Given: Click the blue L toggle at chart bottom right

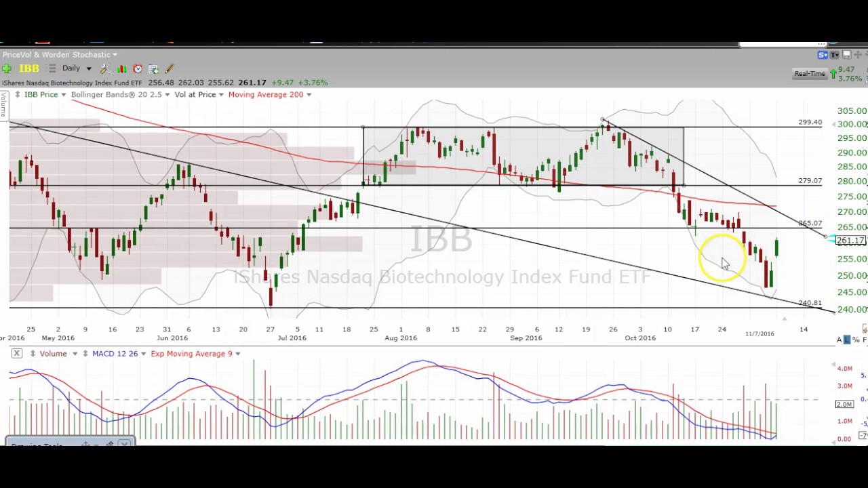Looking at the screenshot, I should pyautogui.click(x=847, y=340).
